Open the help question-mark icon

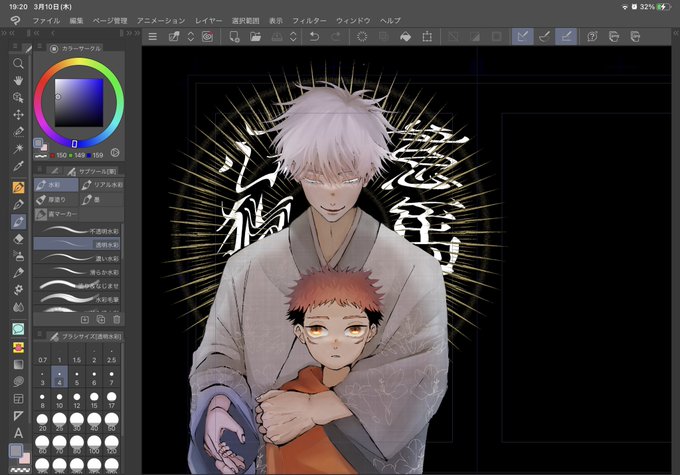pos(592,37)
